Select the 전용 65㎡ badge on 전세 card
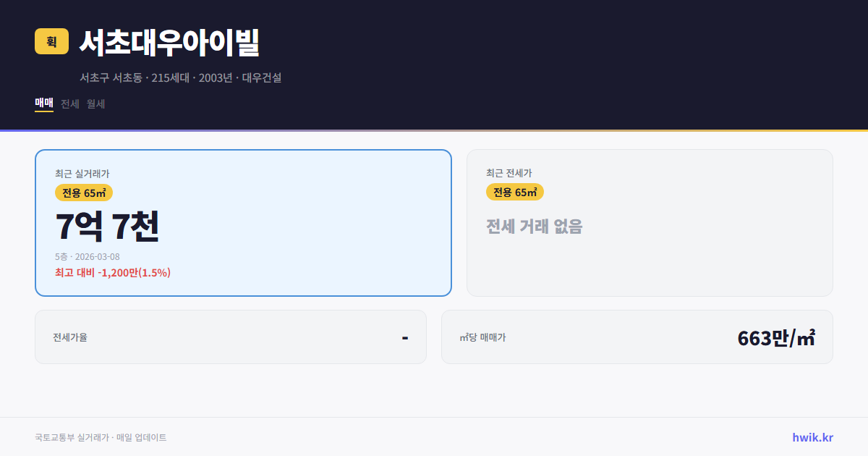Viewport: 868px width, 456px height. pos(515,192)
